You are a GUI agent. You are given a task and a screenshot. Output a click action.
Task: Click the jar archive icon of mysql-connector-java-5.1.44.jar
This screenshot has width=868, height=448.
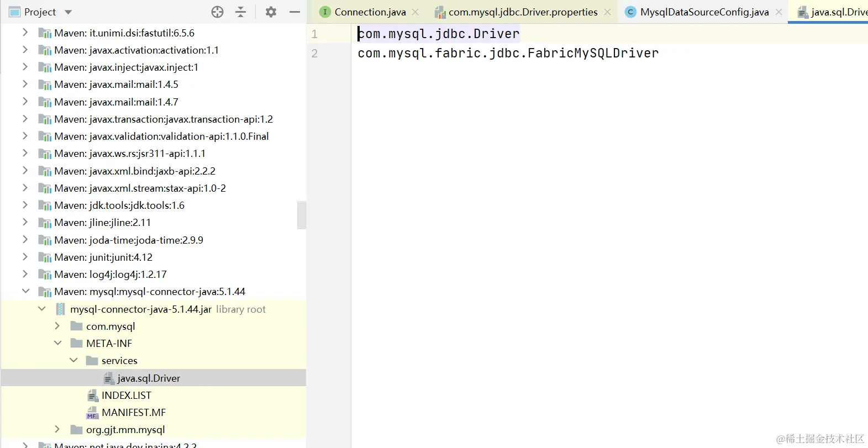(61, 309)
